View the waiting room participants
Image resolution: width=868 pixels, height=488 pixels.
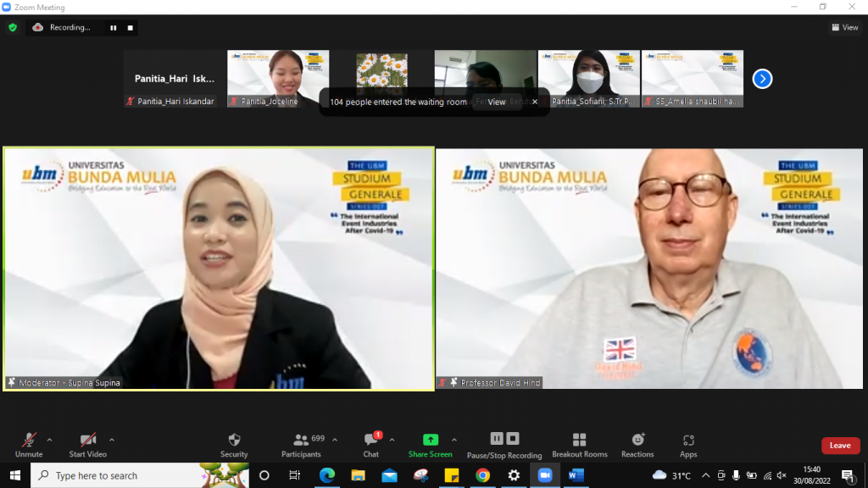click(x=497, y=102)
